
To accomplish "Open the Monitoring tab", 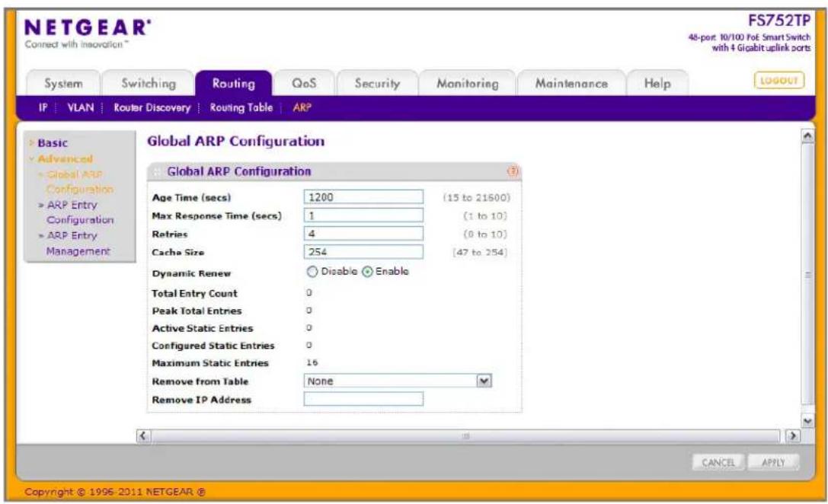I will 468,84.
